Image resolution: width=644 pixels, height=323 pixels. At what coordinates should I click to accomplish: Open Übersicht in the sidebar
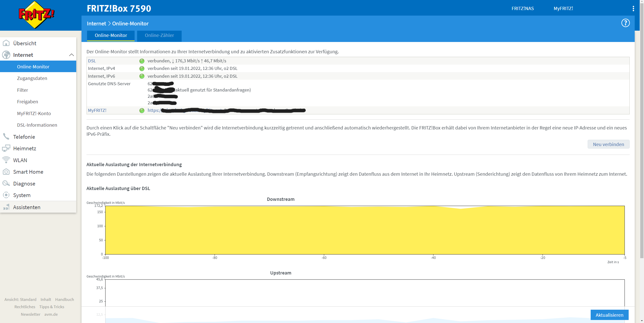[38, 43]
